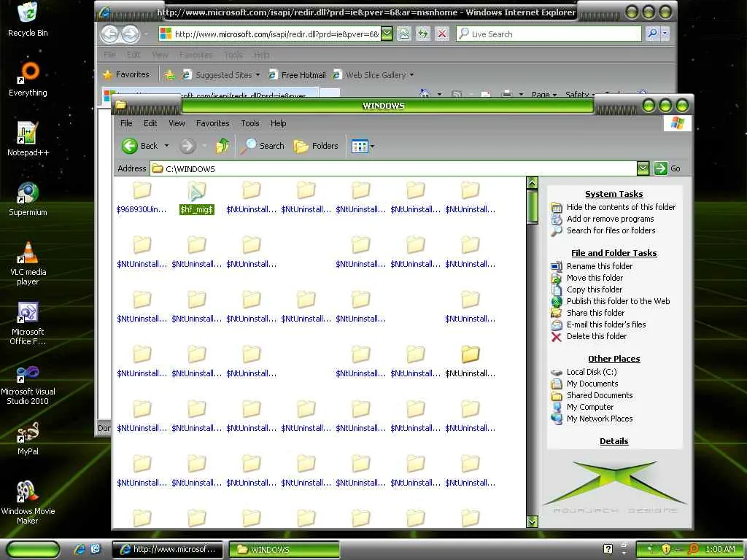Click the Explorer address field C:\WINDOWS

point(393,168)
